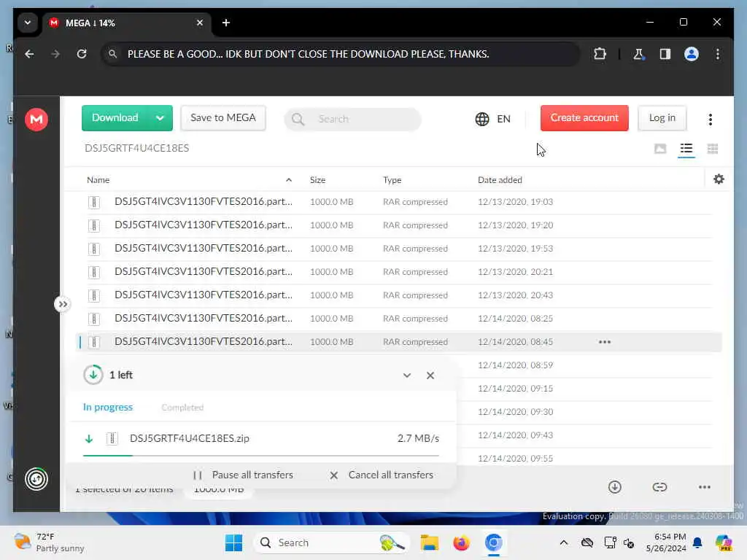The image size is (747, 560).
Task: Switch to image gallery view
Action: pyautogui.click(x=659, y=149)
